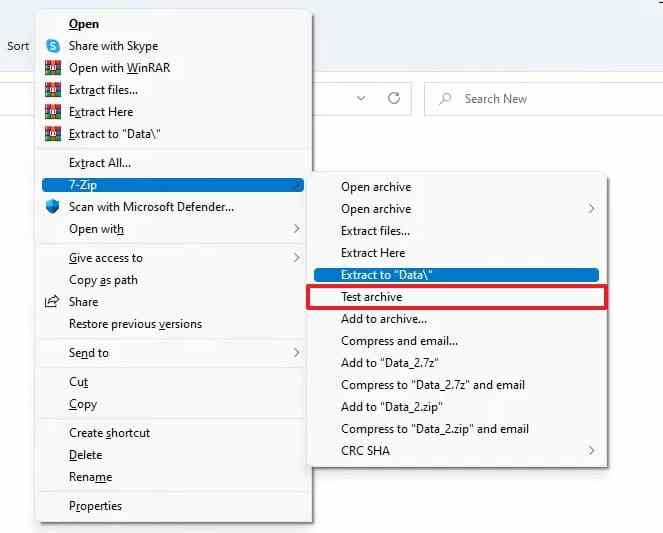Click the Microsoft Defender shield icon
Image resolution: width=663 pixels, height=533 pixels.
(x=52, y=207)
